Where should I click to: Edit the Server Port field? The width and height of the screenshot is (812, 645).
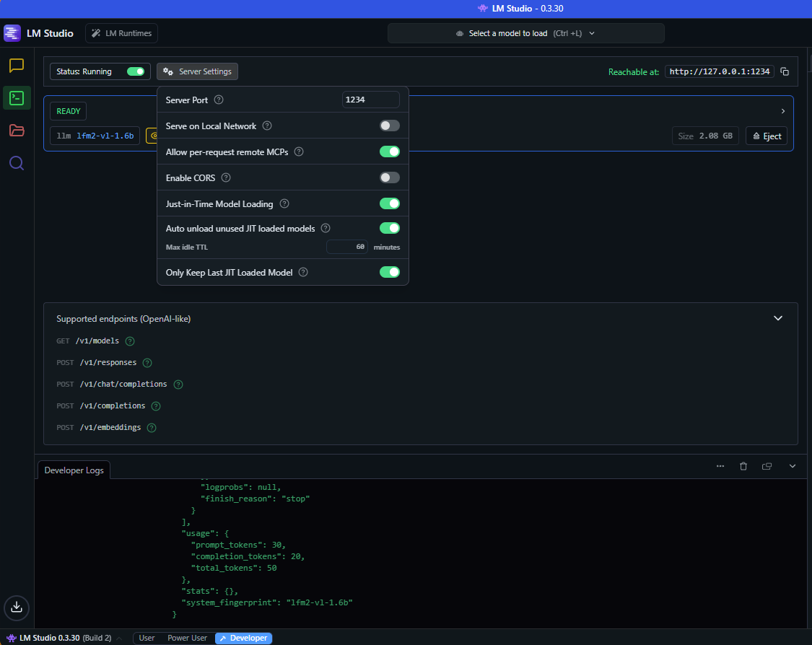coord(371,100)
